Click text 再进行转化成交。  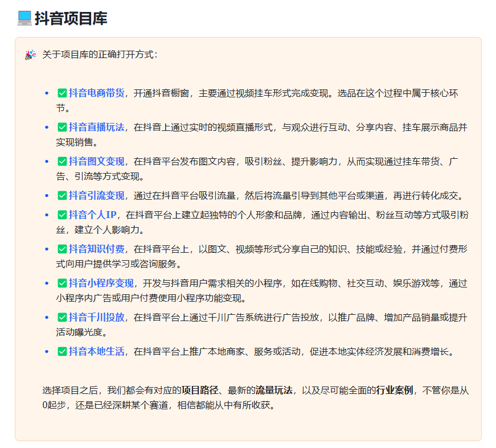tap(429, 195)
